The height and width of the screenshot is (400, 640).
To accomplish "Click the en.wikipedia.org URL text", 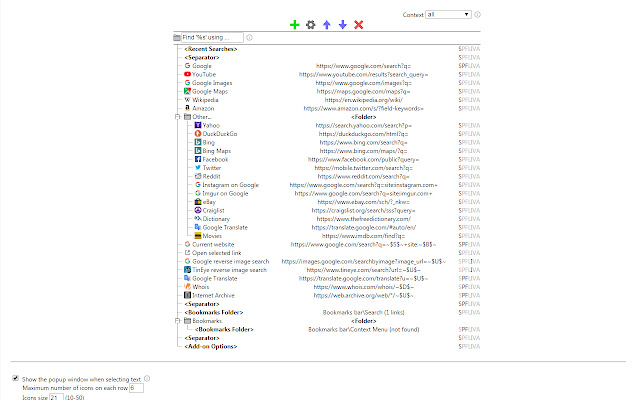I will click(x=363, y=100).
